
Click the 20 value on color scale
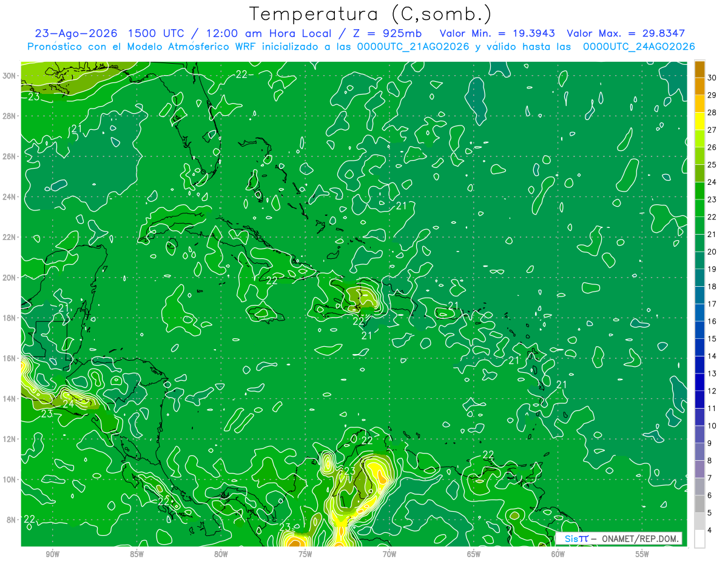coord(712,252)
